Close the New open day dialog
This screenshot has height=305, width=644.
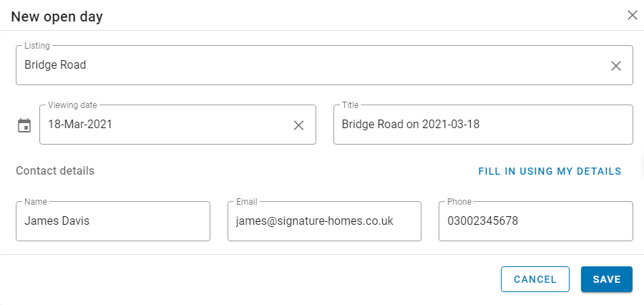632,16
